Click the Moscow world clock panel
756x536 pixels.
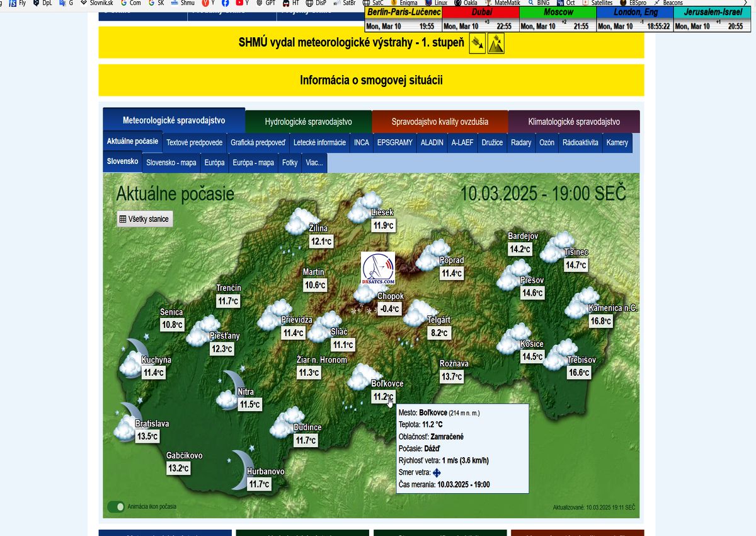(x=557, y=19)
